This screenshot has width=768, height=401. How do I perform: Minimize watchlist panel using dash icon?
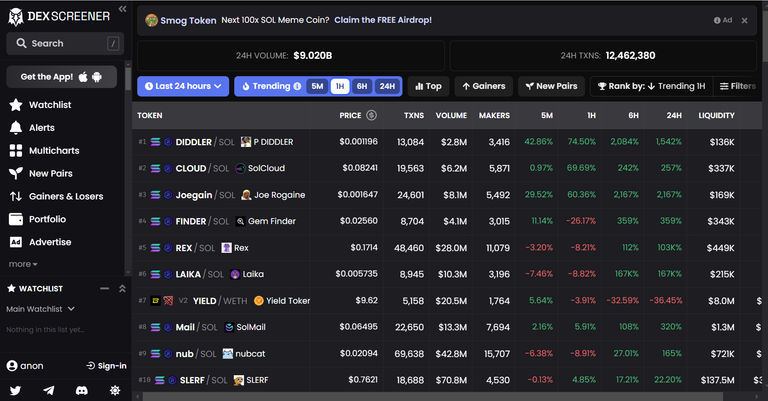[x=104, y=289]
